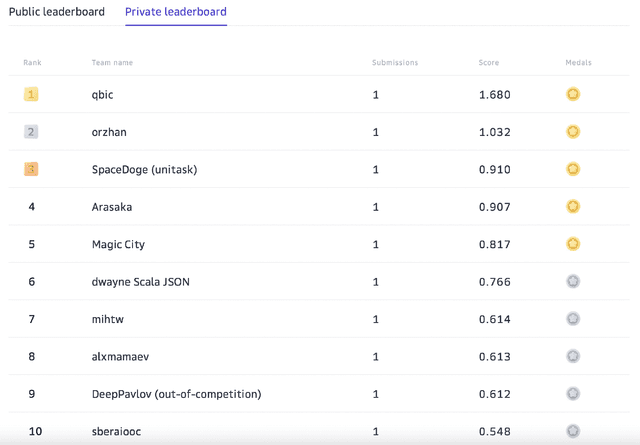640x445 pixels.
Task: Click the gold medal for Arasaka
Action: [573, 207]
